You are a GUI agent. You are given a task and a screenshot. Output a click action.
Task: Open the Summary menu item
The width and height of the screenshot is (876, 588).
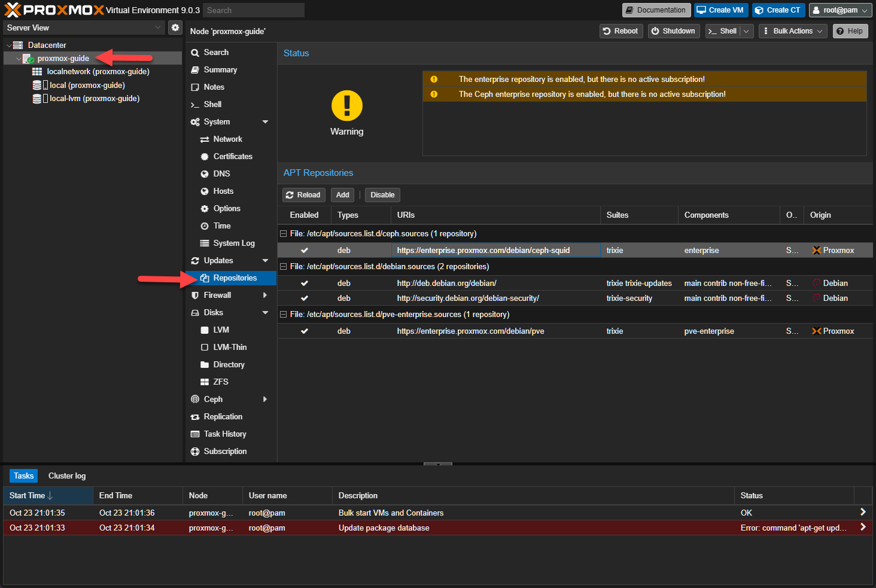click(220, 70)
